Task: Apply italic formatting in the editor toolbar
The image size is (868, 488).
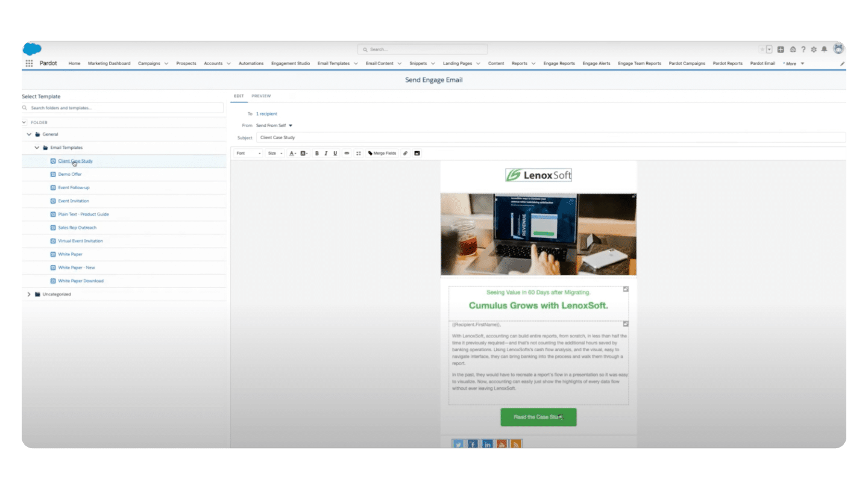Action: tap(326, 154)
